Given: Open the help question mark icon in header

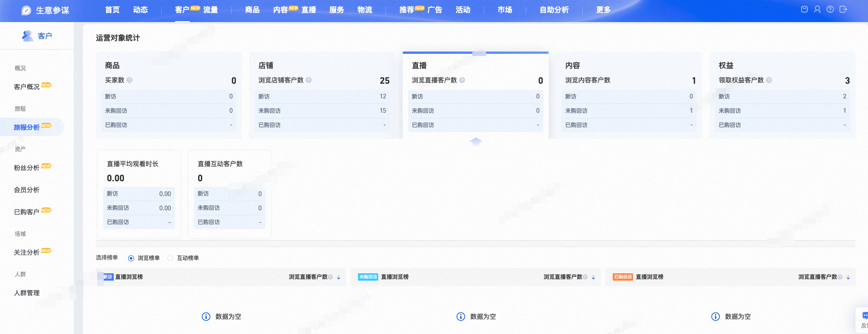Looking at the screenshot, I should pos(830,9).
